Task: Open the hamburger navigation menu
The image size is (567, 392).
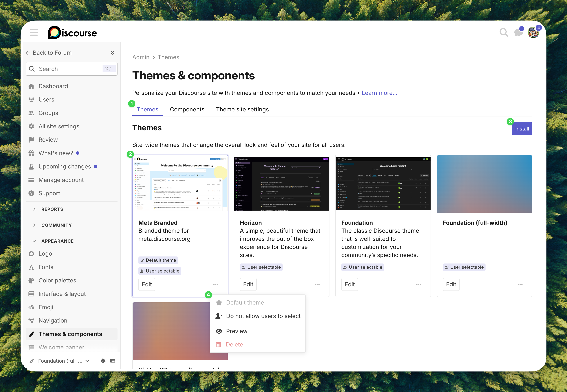Action: tap(34, 32)
